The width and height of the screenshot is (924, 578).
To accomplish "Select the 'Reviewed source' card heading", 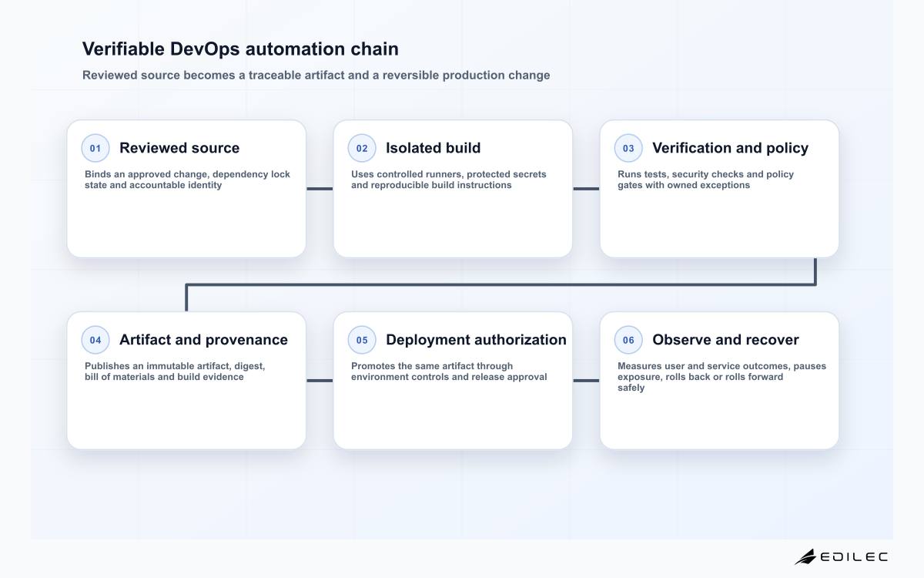I will pos(179,148).
